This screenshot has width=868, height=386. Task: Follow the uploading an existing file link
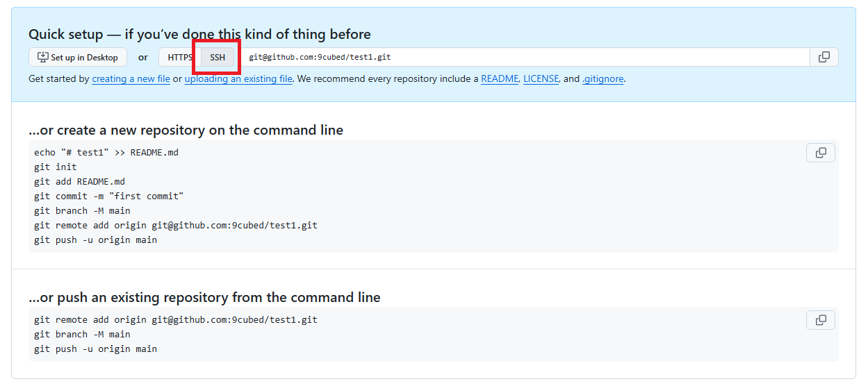[x=238, y=79]
